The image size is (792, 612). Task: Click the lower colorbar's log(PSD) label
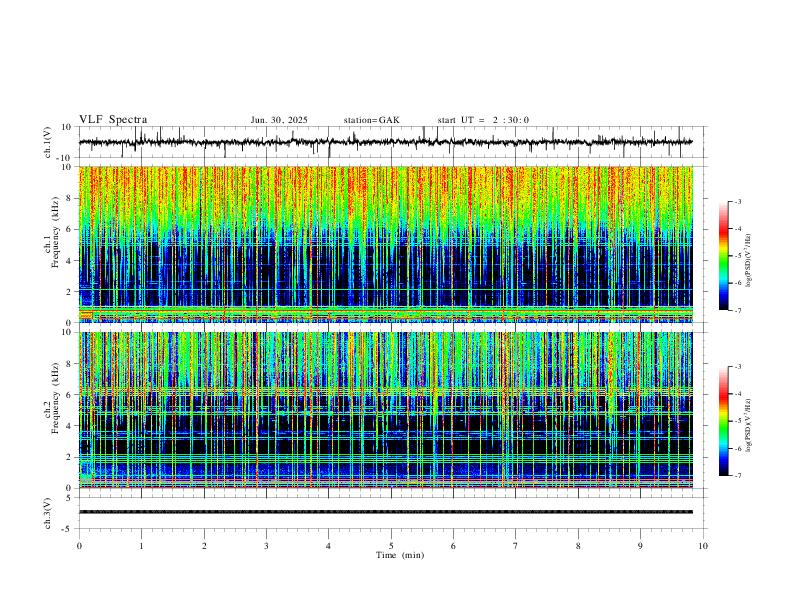tap(748, 425)
